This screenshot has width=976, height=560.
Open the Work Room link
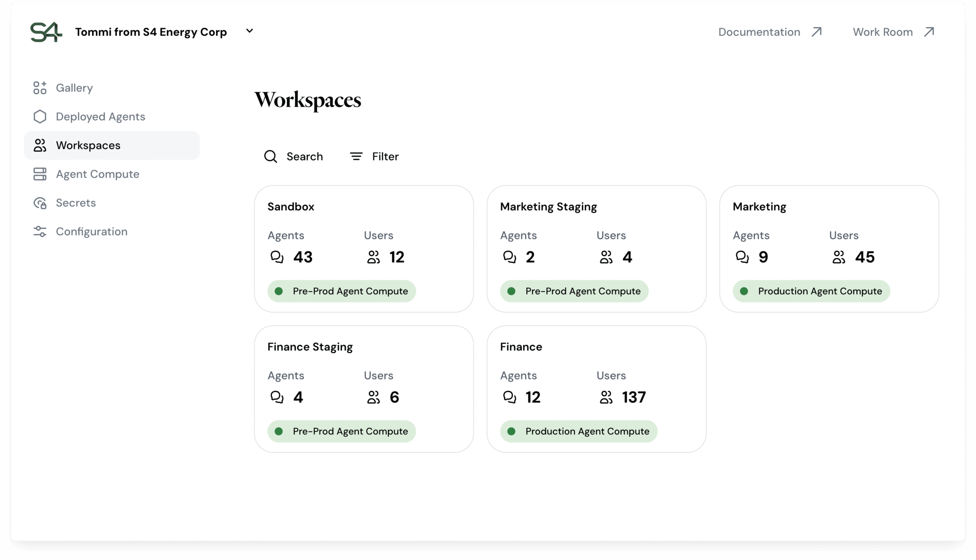pos(894,32)
